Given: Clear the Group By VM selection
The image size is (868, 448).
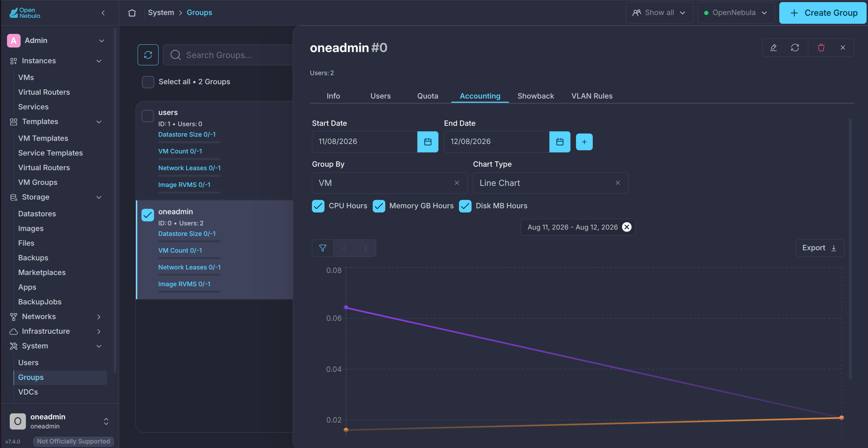Looking at the screenshot, I should [x=457, y=183].
